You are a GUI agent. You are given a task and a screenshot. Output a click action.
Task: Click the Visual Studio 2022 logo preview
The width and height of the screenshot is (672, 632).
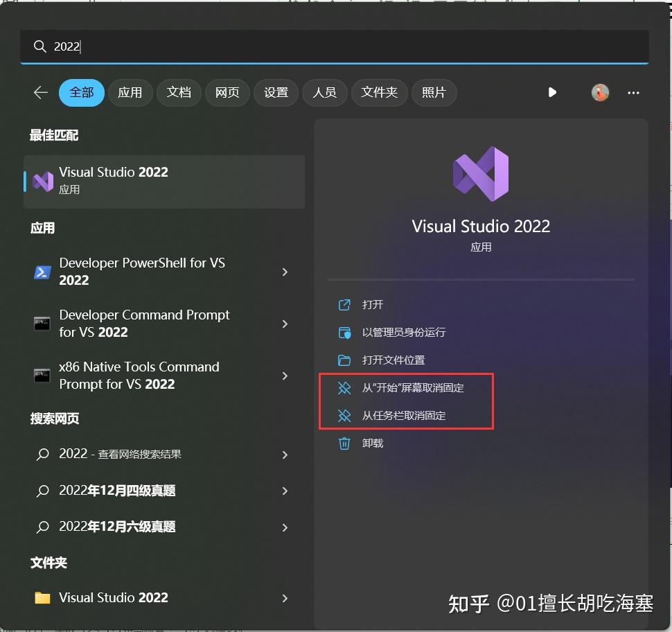[x=481, y=173]
